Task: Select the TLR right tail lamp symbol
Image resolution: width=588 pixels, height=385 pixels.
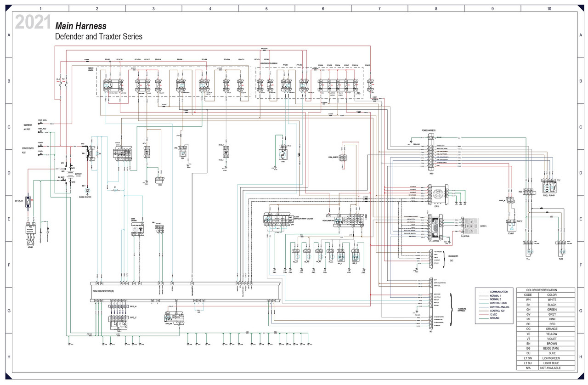Action: point(560,250)
